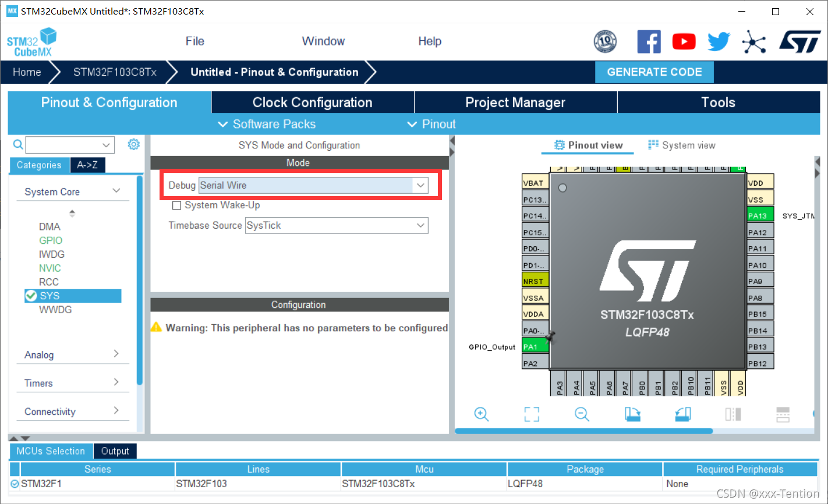Screen dimensions: 828x504
Task: Switch to the Tools tab
Action: pos(719,102)
